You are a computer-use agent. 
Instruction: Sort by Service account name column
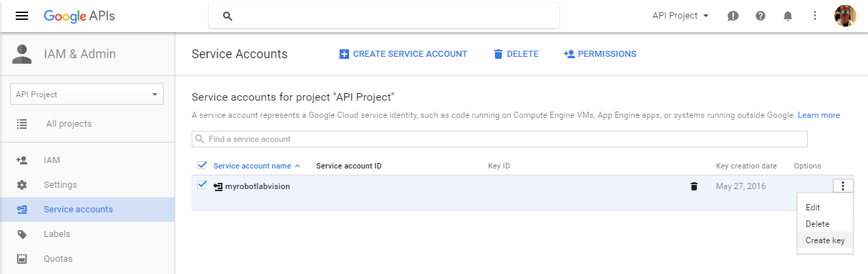[257, 166]
